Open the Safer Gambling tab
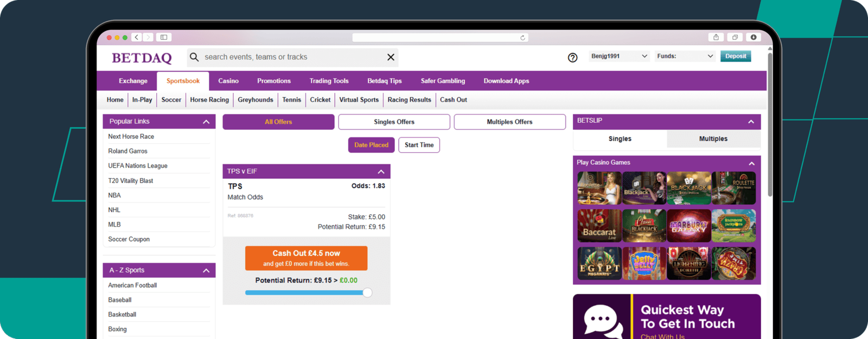 pos(443,81)
